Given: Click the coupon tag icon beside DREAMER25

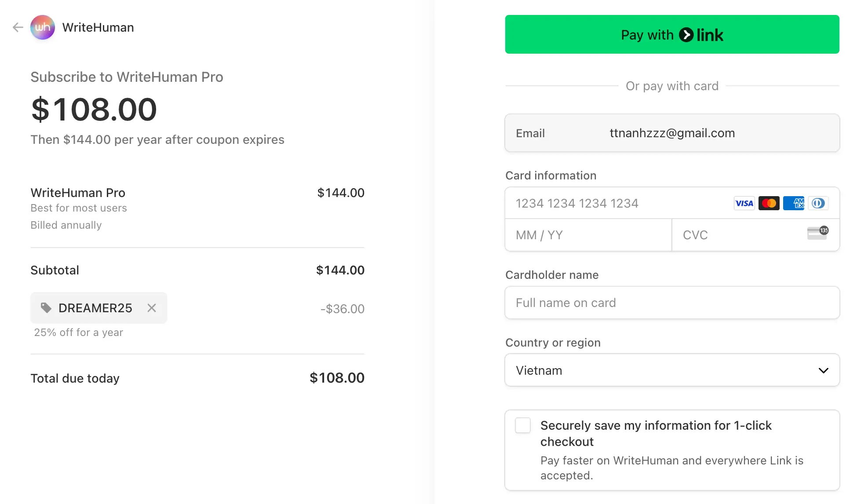Looking at the screenshot, I should (x=46, y=308).
